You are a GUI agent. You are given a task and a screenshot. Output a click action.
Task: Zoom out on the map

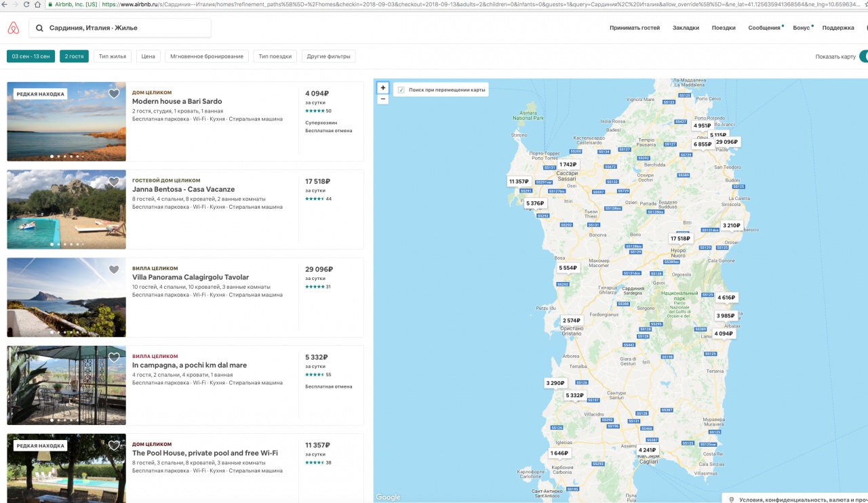point(383,99)
